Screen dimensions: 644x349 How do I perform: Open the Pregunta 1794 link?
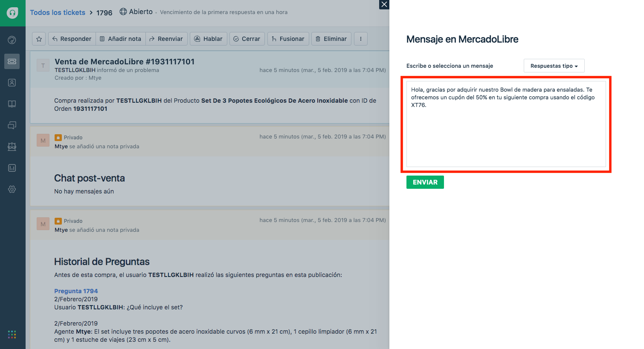point(76,291)
